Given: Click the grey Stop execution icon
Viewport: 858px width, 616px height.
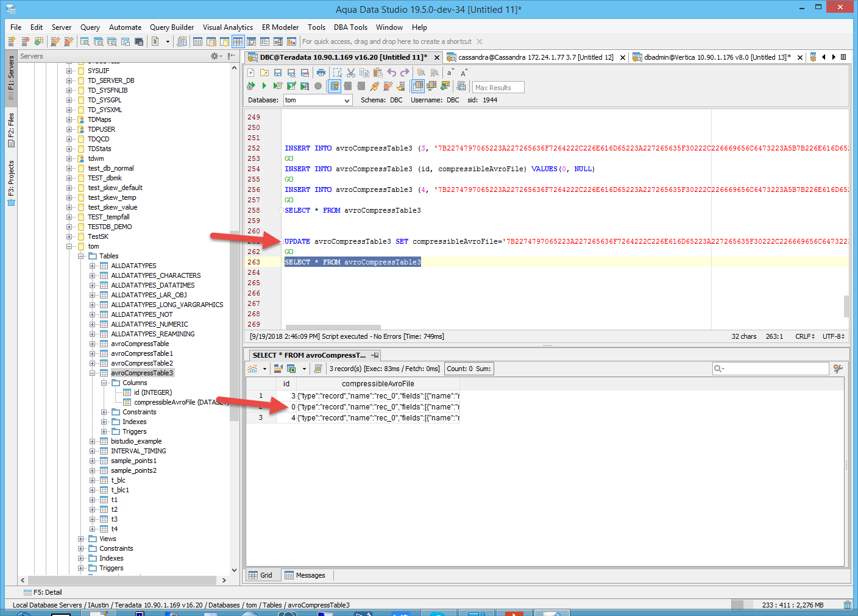Looking at the screenshot, I should pyautogui.click(x=318, y=86).
